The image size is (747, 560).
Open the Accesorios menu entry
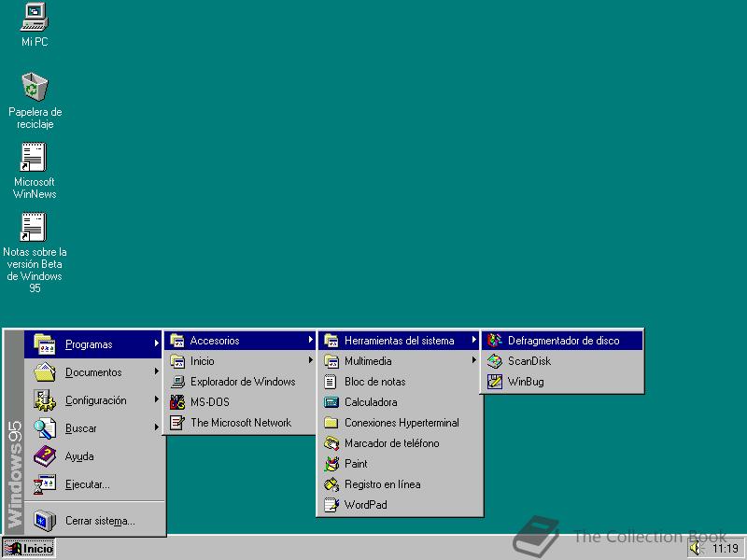point(240,340)
